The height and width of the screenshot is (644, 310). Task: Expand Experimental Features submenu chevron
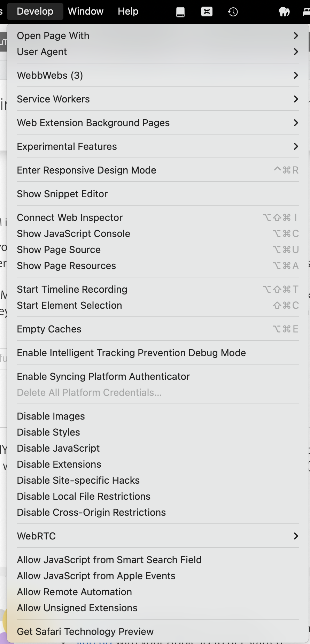click(x=296, y=146)
